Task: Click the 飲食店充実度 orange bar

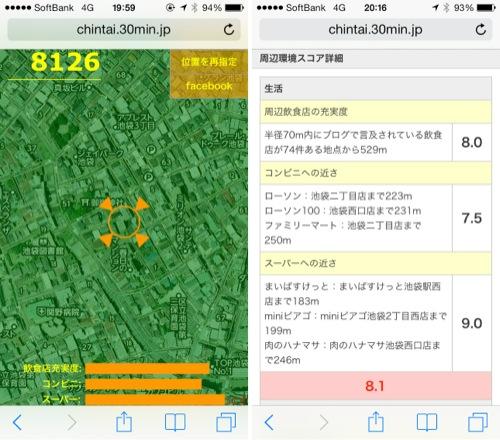Action: (147, 368)
